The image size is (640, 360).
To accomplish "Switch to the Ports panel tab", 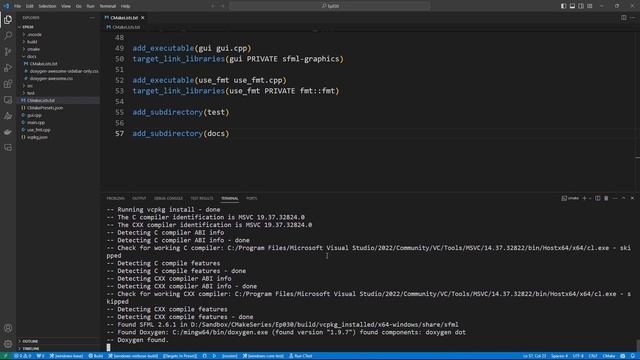I will [x=251, y=198].
